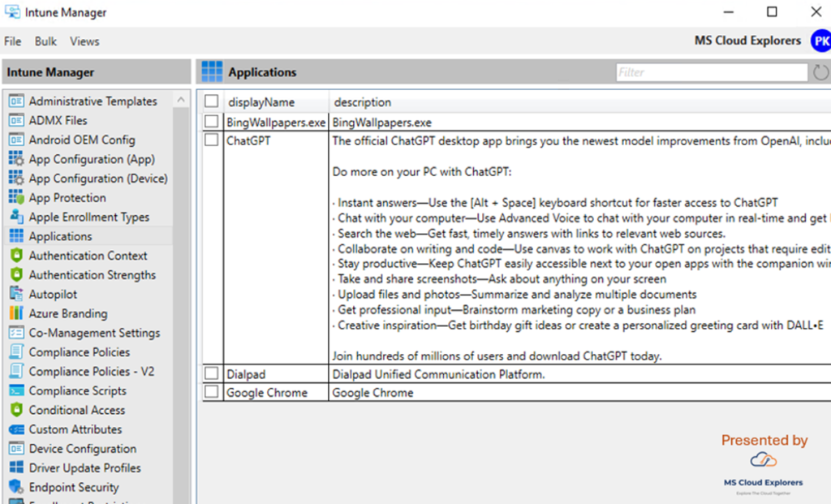The image size is (831, 504).
Task: Toggle the select-all checkbox in header
Action: click(x=212, y=101)
